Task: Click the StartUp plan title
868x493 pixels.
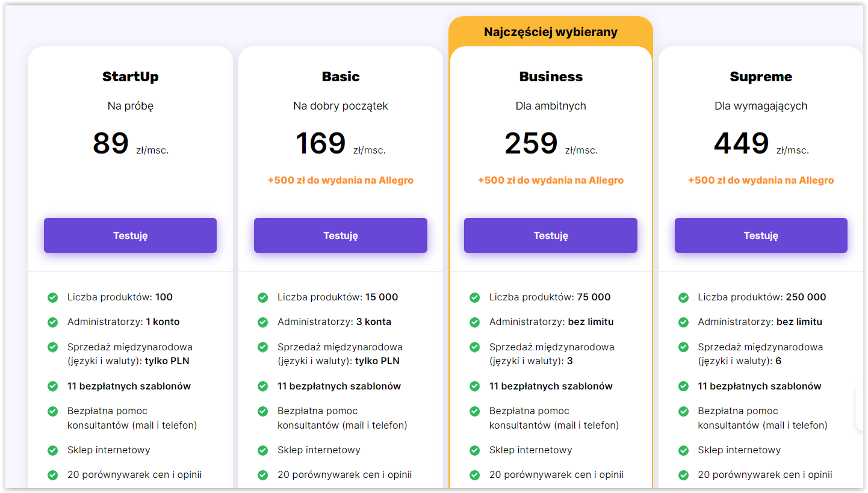Action: 130,76
